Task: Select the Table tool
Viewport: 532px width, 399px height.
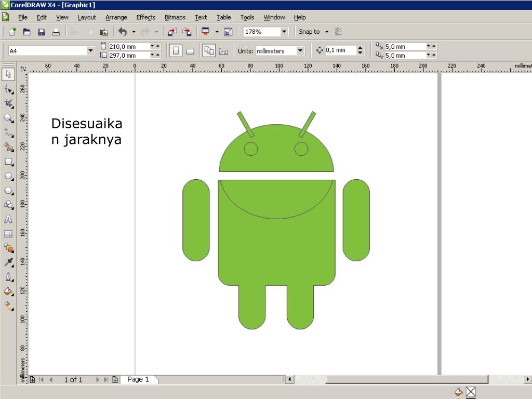Action: coord(8,234)
